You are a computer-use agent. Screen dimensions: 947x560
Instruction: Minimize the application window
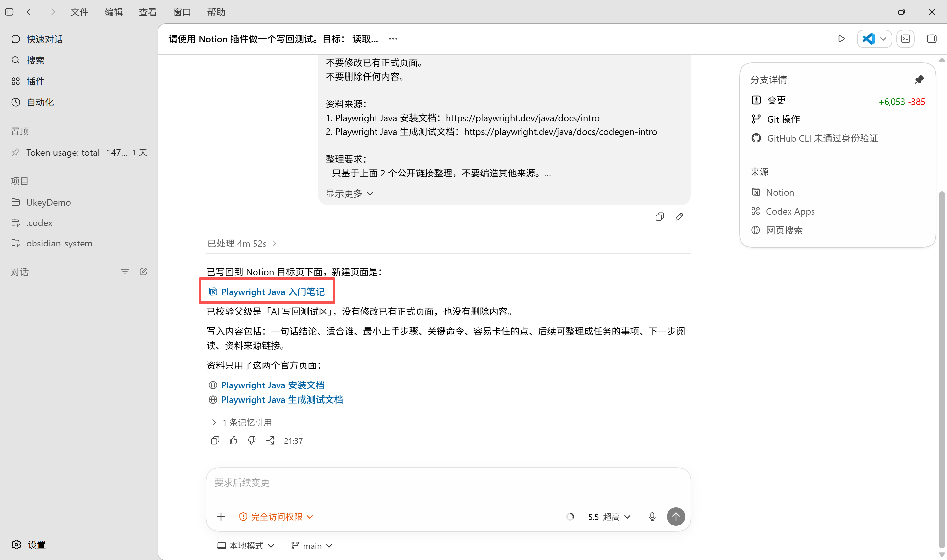(x=871, y=12)
